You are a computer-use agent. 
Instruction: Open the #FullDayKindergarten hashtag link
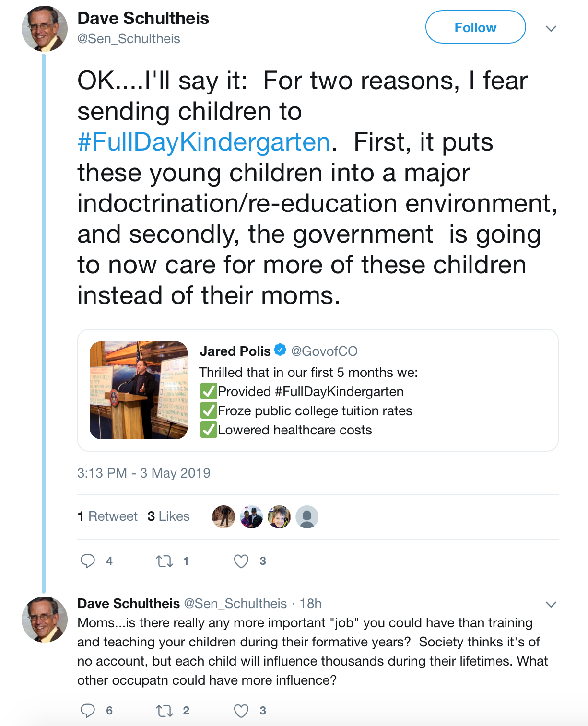(x=204, y=142)
